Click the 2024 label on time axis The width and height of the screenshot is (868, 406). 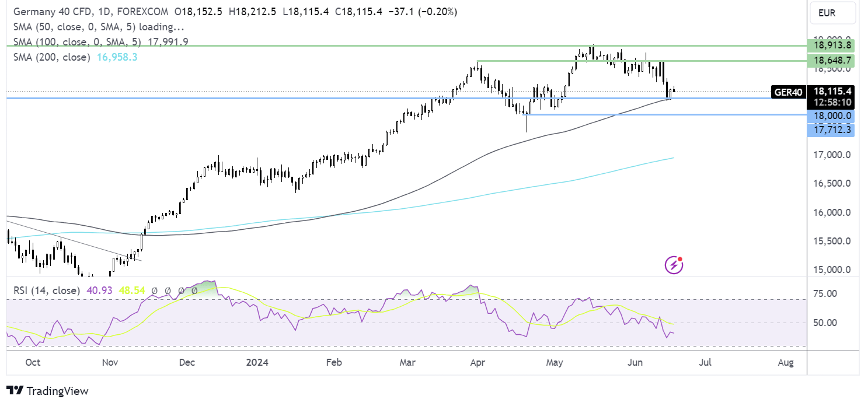[257, 362]
